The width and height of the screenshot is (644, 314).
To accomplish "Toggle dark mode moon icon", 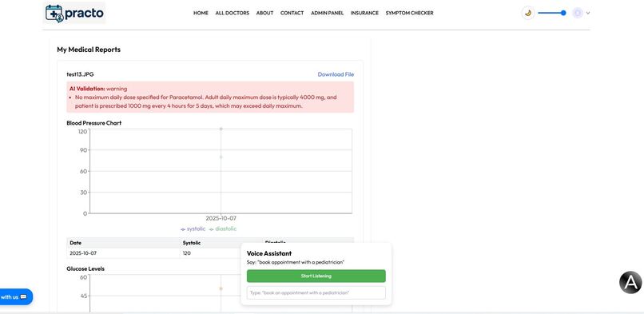I will (528, 13).
